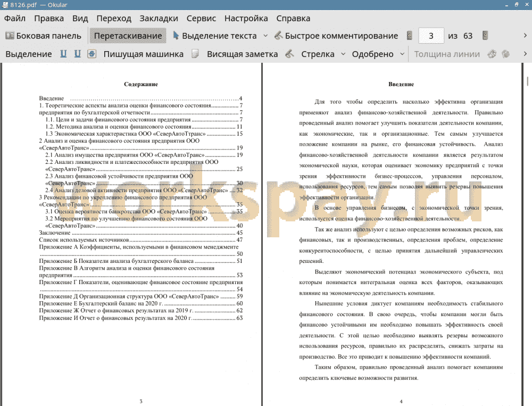
Task: Click the Содержание heading
Action: coord(141,84)
